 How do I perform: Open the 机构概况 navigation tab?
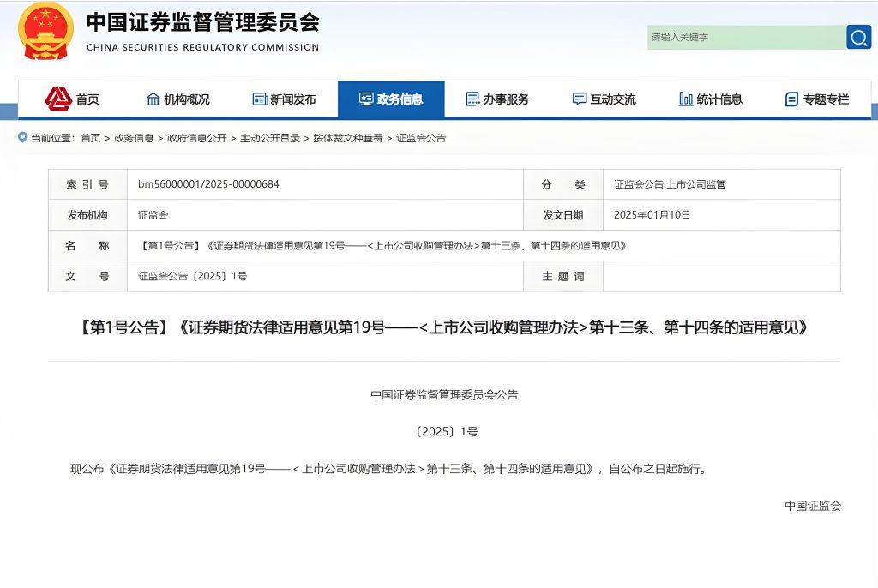[178, 99]
